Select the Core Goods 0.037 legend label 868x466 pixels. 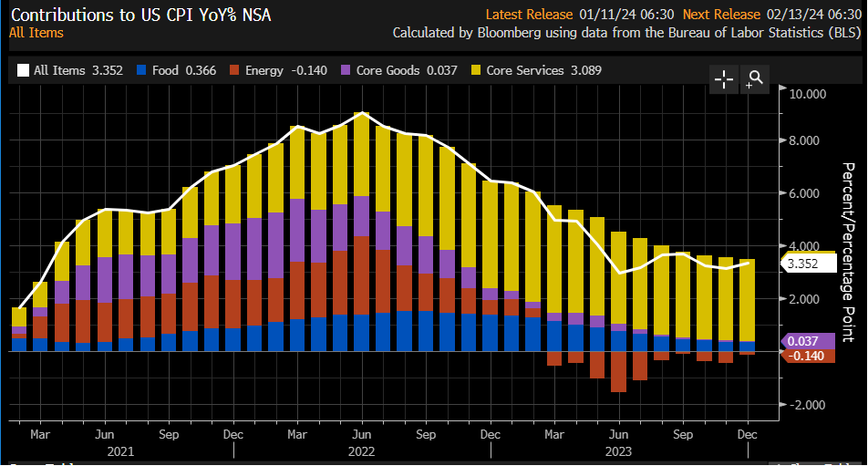(407, 70)
